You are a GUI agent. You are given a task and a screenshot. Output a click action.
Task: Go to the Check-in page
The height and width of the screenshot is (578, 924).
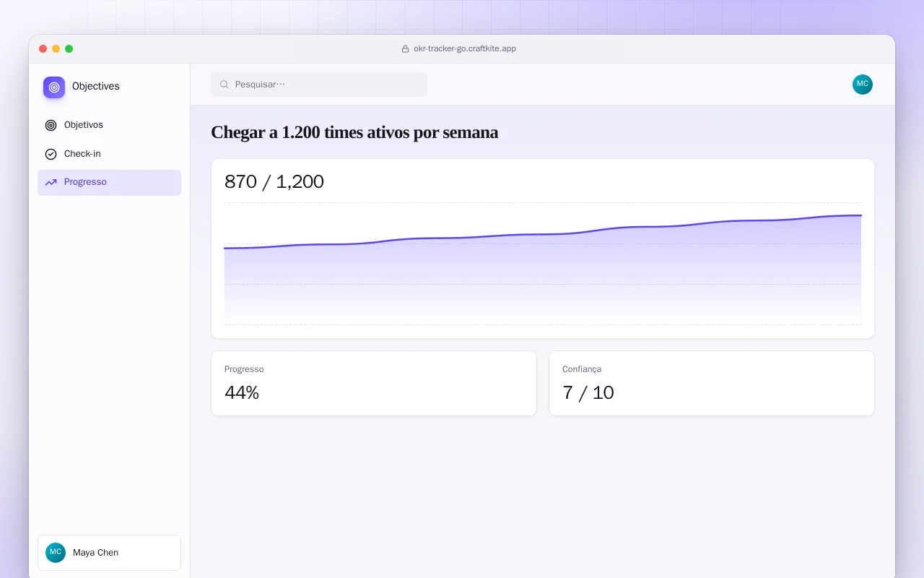[x=109, y=154]
